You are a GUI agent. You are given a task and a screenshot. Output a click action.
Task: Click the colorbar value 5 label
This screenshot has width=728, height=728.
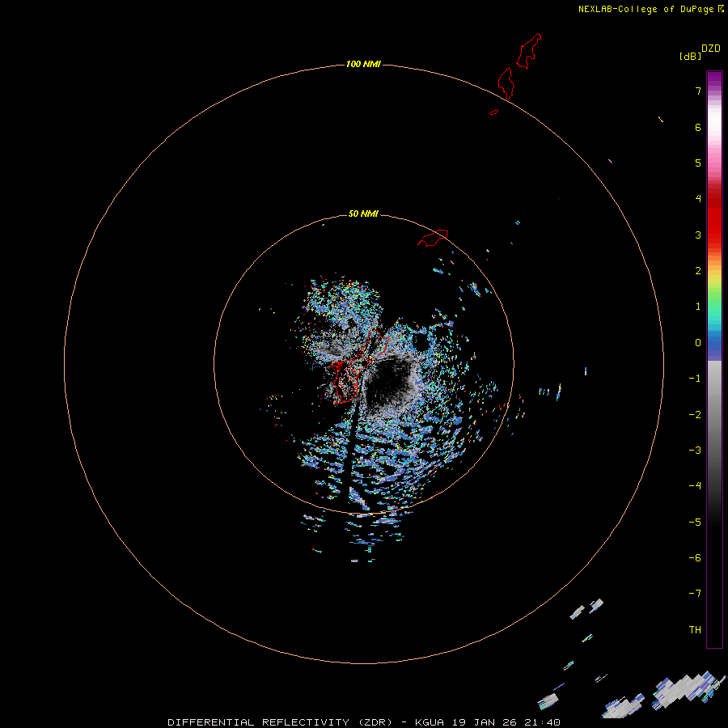click(x=698, y=163)
